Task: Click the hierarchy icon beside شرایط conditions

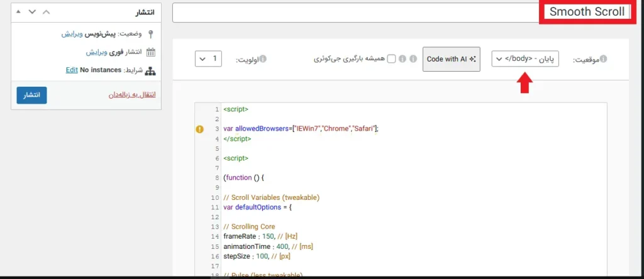Action: click(151, 70)
